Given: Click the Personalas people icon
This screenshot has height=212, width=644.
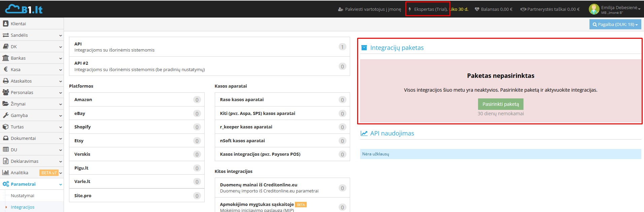Looking at the screenshot, I should (x=5, y=92).
